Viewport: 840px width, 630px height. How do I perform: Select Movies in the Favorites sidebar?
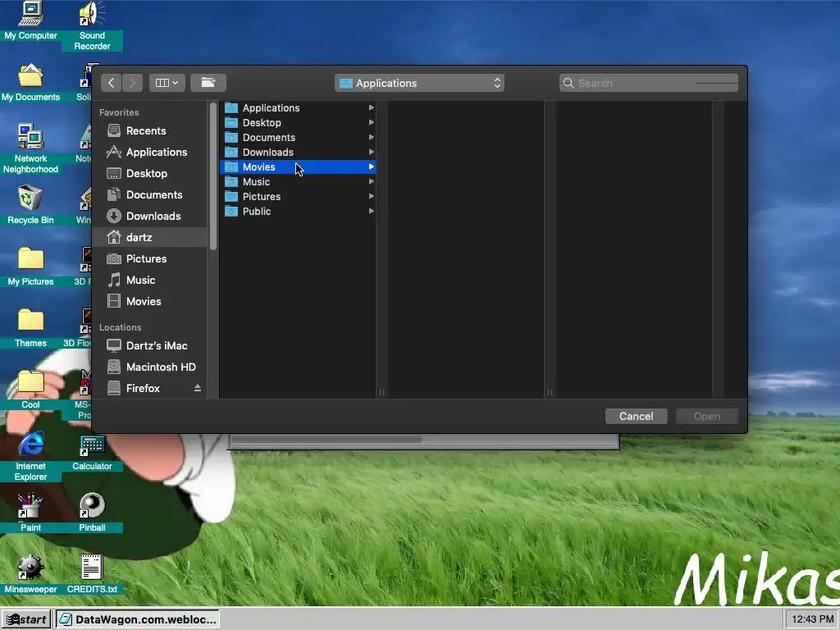(x=149, y=302)
